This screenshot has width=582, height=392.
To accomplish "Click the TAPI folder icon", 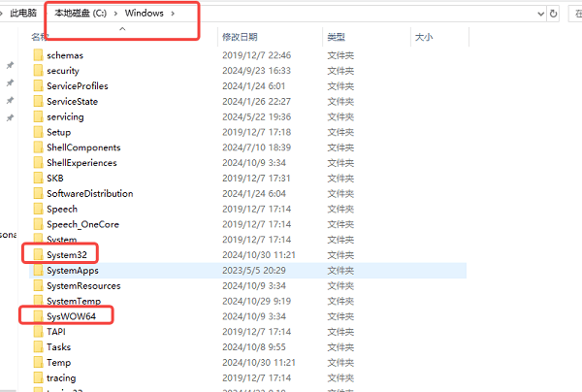I will point(38,332).
